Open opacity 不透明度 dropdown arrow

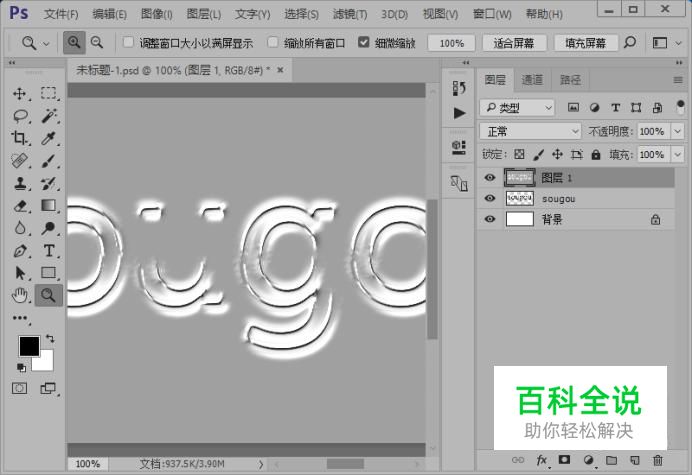[x=678, y=131]
